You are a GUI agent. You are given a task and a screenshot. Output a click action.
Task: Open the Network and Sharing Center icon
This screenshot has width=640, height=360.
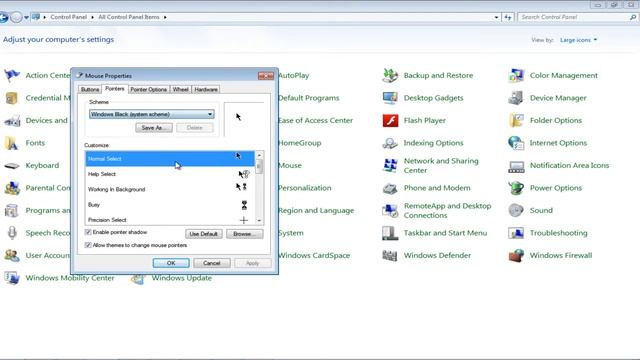[x=390, y=165]
